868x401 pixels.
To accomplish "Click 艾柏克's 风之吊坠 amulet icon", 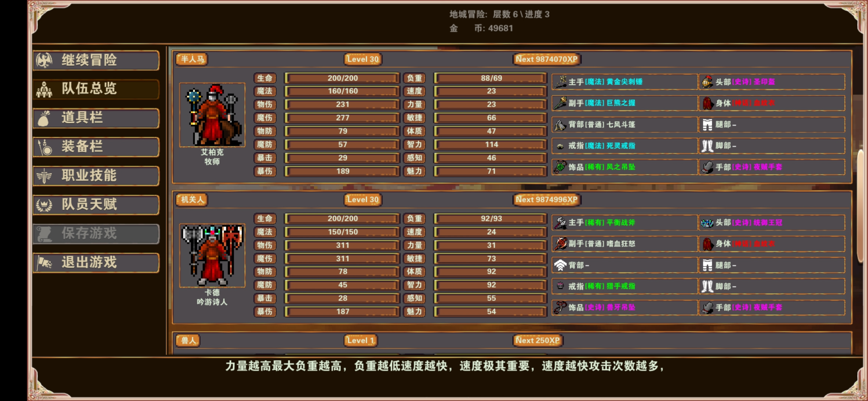I will coord(560,167).
